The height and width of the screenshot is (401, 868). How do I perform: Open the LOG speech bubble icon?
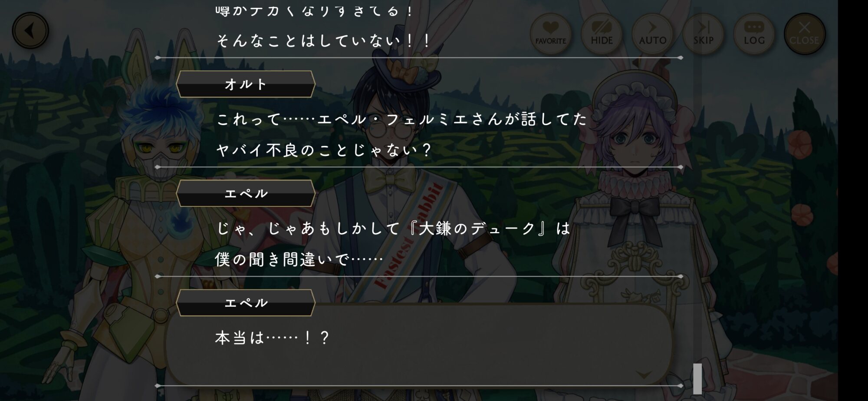coord(754,33)
